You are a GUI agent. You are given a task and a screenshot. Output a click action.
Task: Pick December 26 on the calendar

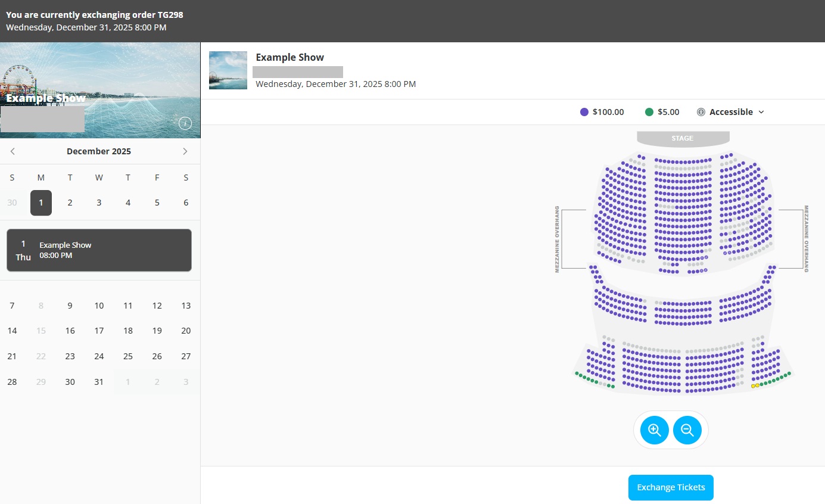click(157, 356)
